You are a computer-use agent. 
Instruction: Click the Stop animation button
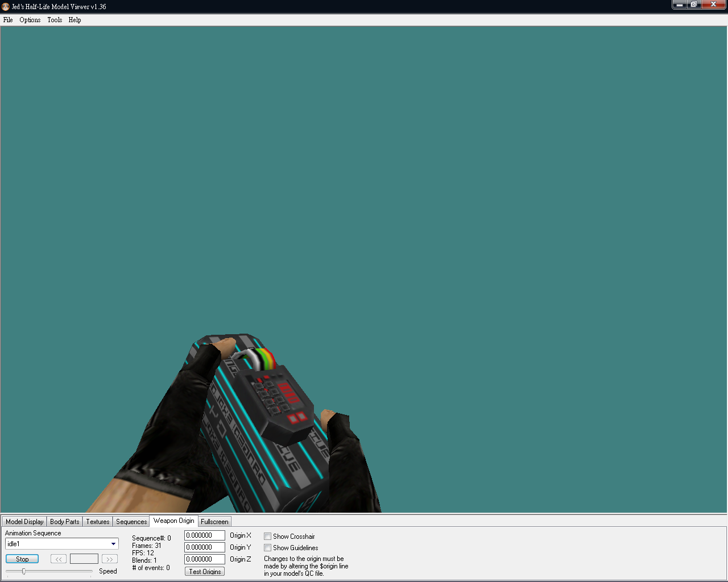(x=22, y=559)
